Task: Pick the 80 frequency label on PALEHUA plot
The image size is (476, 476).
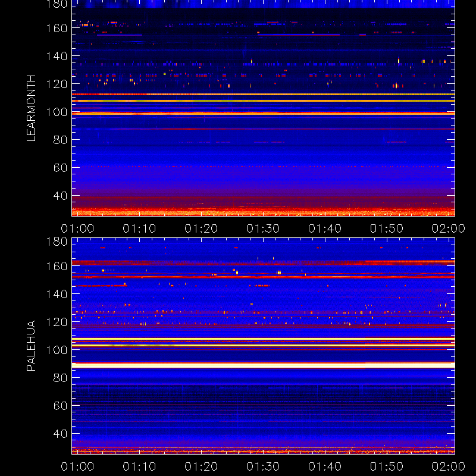Action: click(60, 378)
